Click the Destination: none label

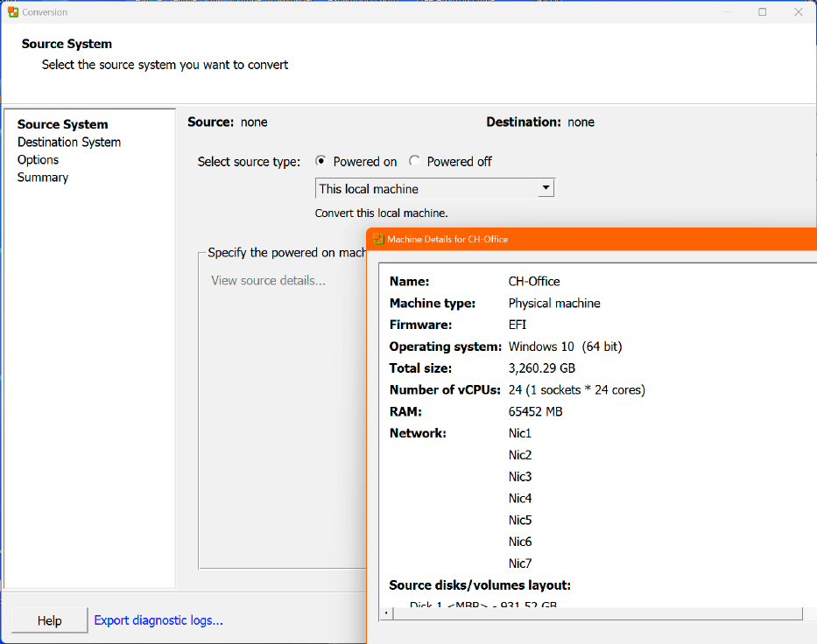coord(540,122)
